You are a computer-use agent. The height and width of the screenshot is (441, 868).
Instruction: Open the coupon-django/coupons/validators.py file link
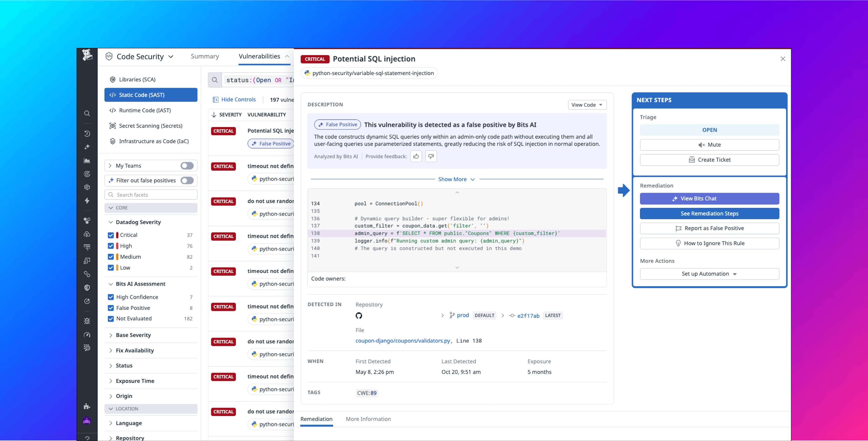(x=403, y=340)
